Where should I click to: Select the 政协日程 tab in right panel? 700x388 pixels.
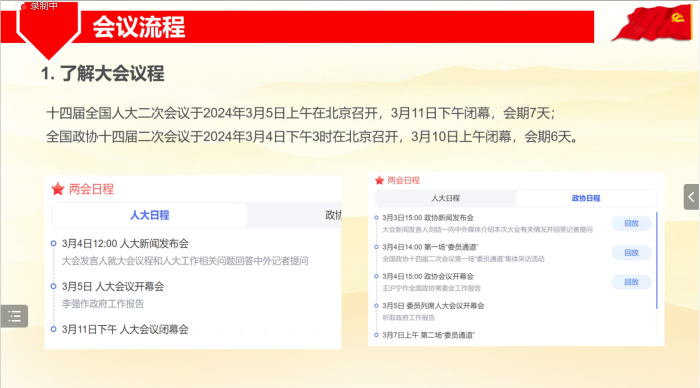(x=586, y=198)
